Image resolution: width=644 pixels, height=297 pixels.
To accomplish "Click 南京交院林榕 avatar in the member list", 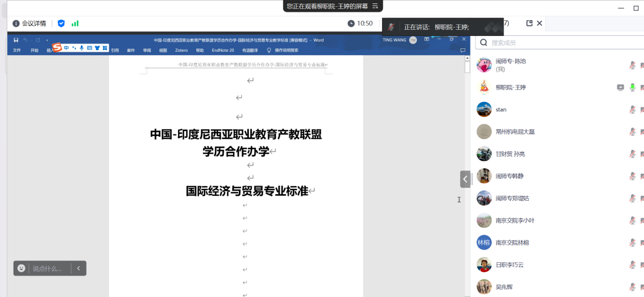I will [x=484, y=242].
